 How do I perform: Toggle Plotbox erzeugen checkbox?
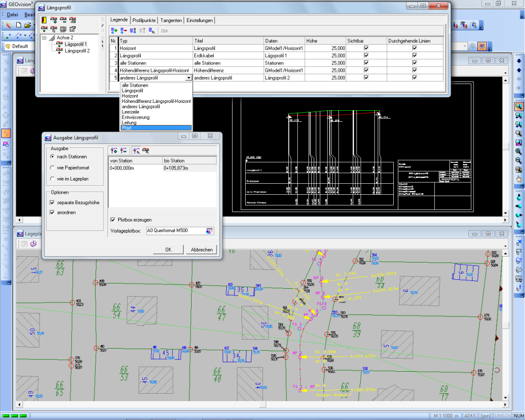tap(113, 220)
